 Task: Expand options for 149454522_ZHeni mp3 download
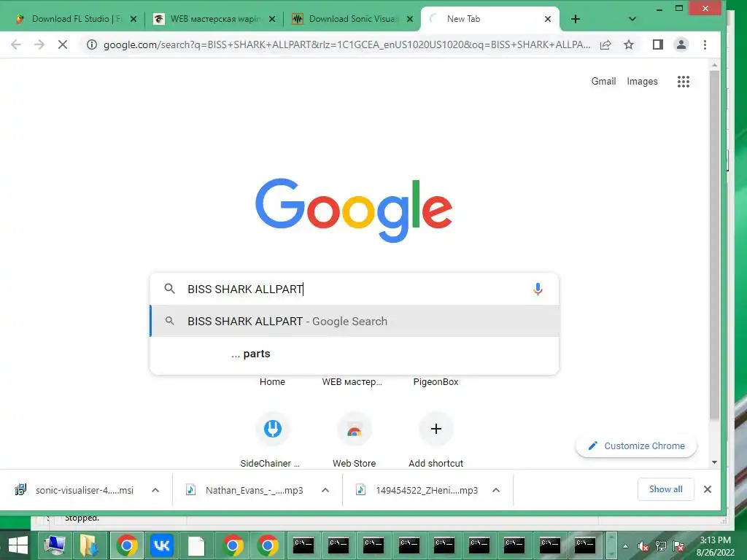click(x=496, y=490)
